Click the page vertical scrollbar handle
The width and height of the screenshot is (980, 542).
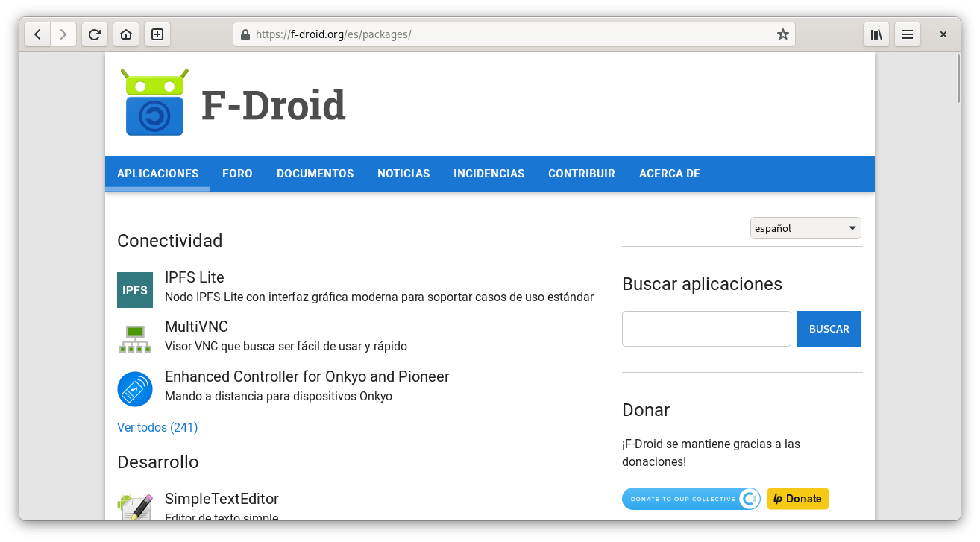(x=958, y=78)
